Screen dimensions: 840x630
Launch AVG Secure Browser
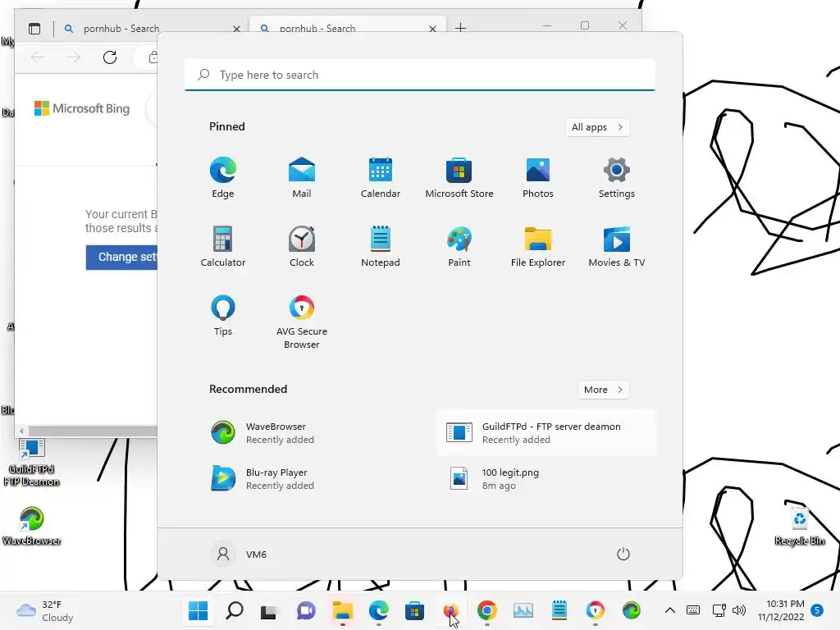coord(302,322)
